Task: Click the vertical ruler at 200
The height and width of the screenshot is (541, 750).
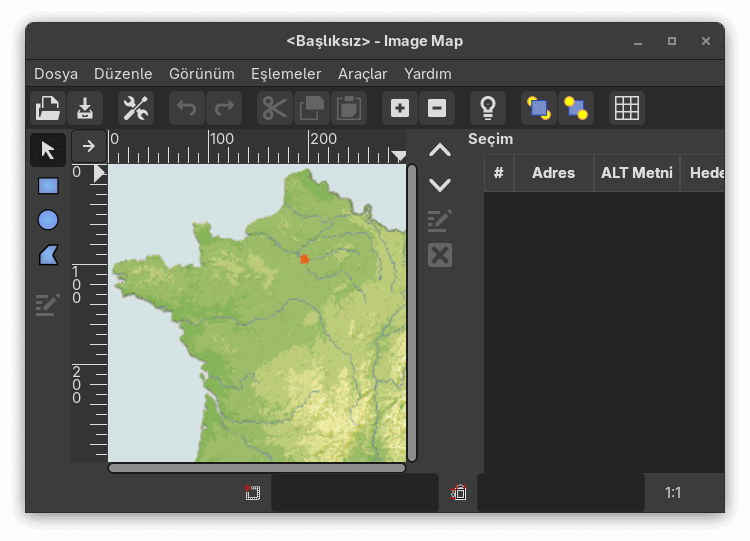Action: 89,364
